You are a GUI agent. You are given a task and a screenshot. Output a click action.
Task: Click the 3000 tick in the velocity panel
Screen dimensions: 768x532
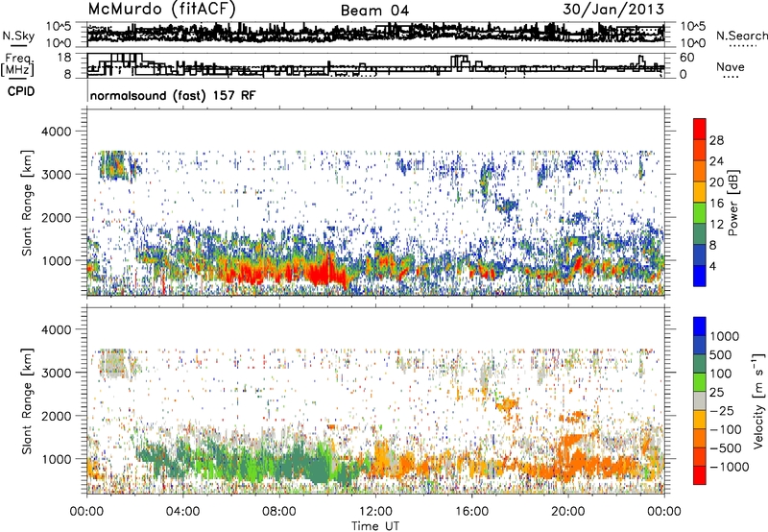click(x=59, y=373)
